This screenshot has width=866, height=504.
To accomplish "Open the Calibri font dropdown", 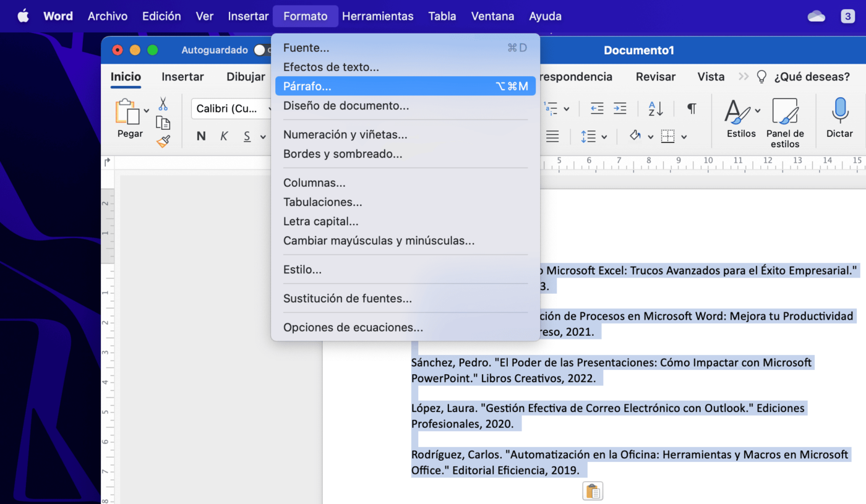I will pyautogui.click(x=232, y=108).
